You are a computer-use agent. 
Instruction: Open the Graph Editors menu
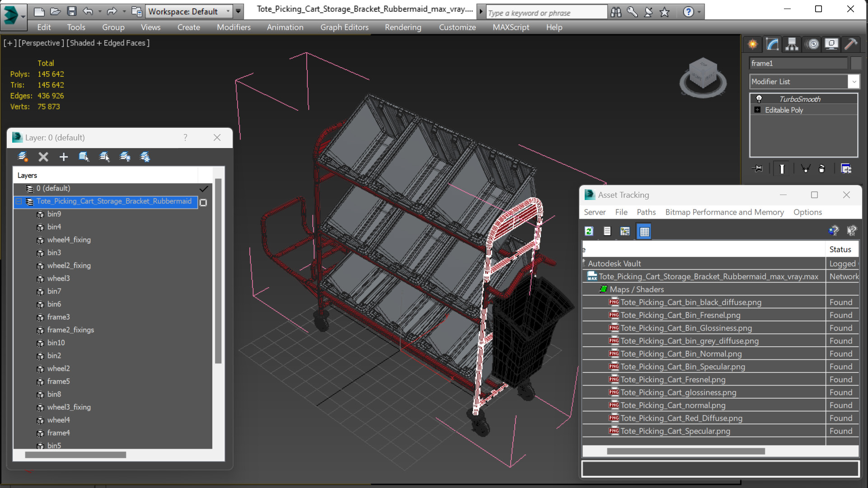[x=344, y=27]
